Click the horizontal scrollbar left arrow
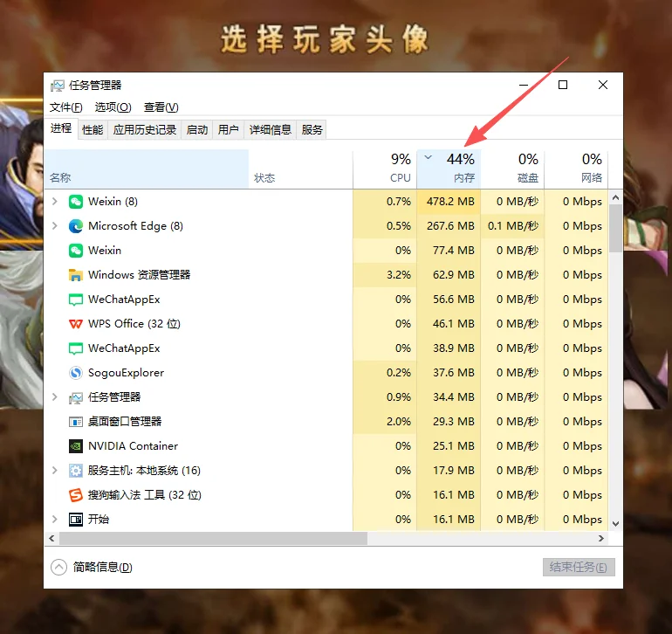The width and height of the screenshot is (672, 634). point(51,538)
